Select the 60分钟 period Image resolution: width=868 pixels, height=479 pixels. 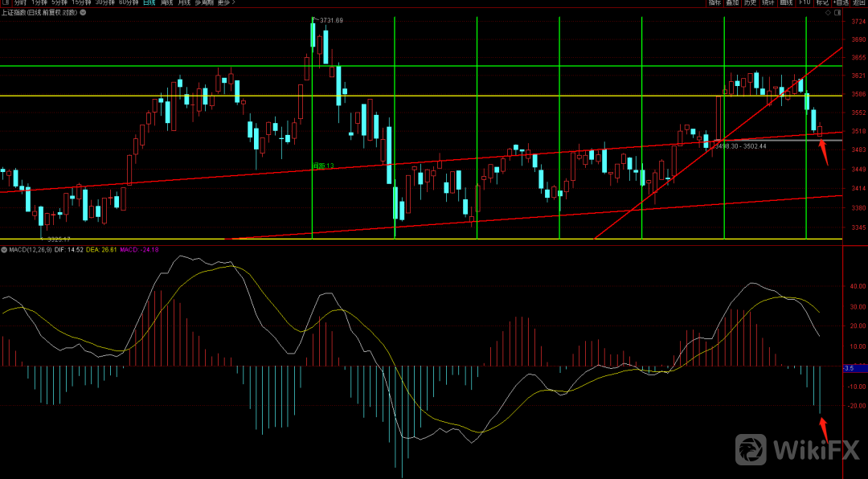[x=128, y=3]
